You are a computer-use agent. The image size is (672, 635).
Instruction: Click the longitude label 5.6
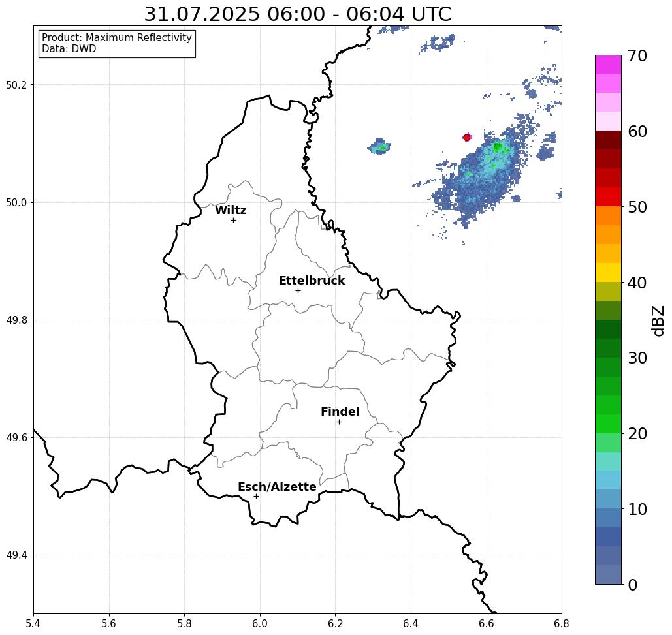[109, 623]
